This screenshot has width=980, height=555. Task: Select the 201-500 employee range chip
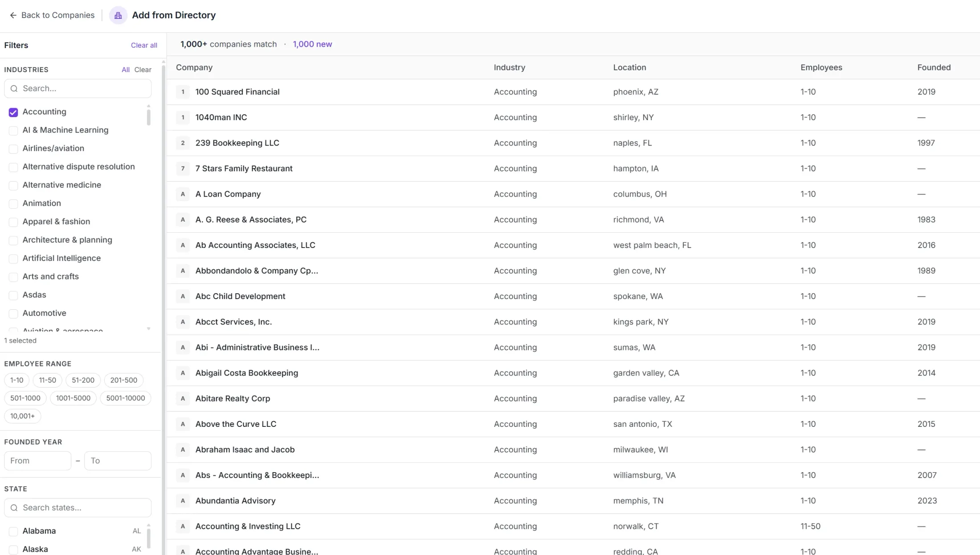click(x=124, y=380)
